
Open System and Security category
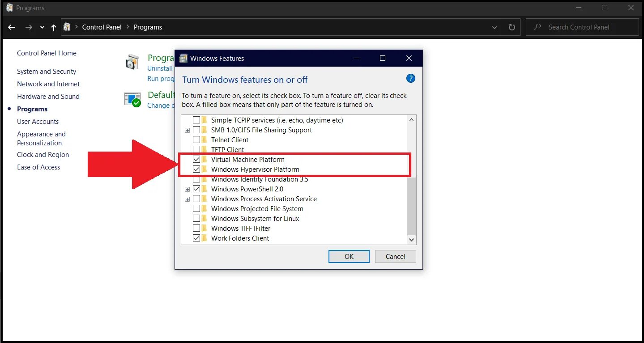coord(47,72)
